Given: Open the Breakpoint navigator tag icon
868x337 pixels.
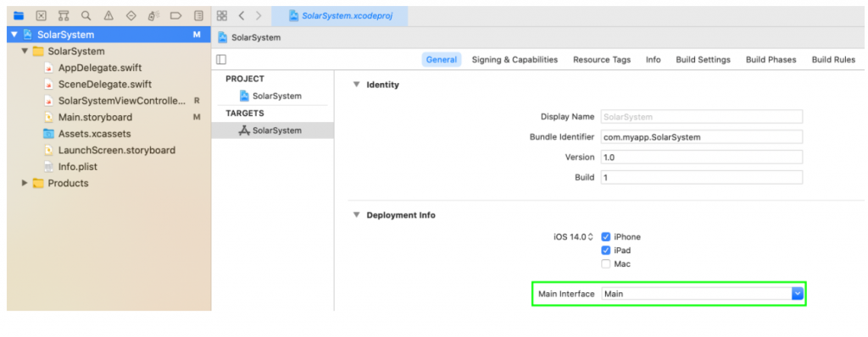Looking at the screenshot, I should (176, 15).
